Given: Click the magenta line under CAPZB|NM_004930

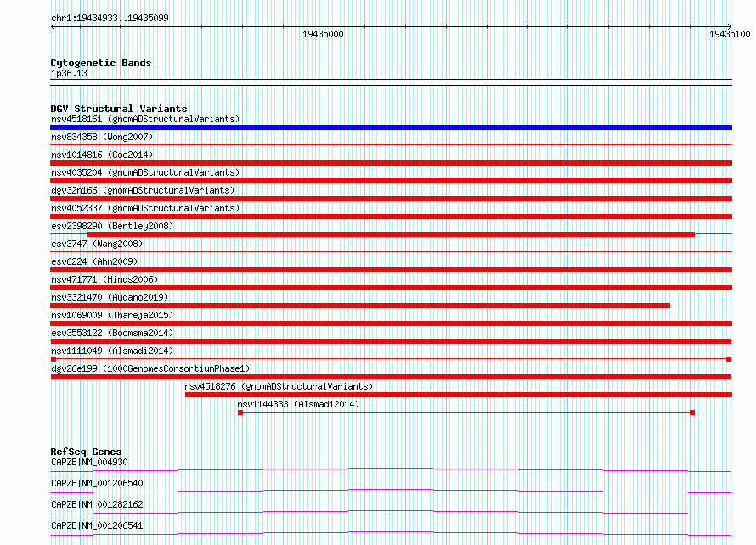Looking at the screenshot, I should coord(391,469).
